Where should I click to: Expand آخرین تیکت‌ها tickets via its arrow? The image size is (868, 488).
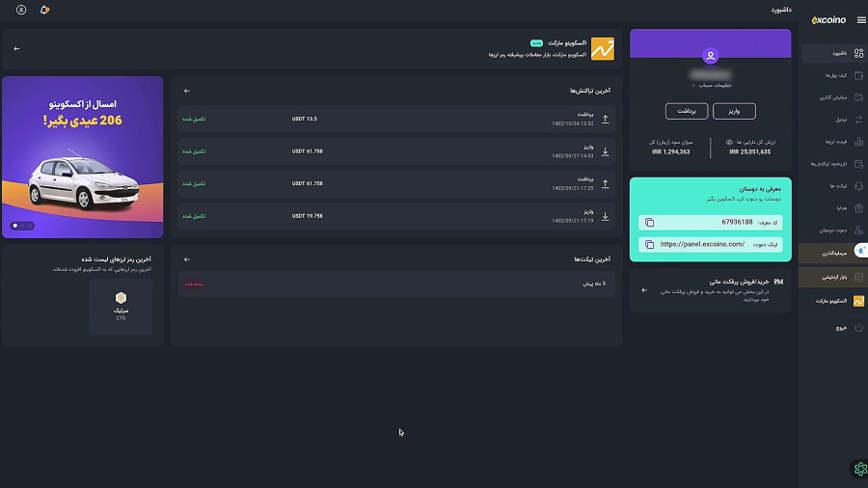187,259
